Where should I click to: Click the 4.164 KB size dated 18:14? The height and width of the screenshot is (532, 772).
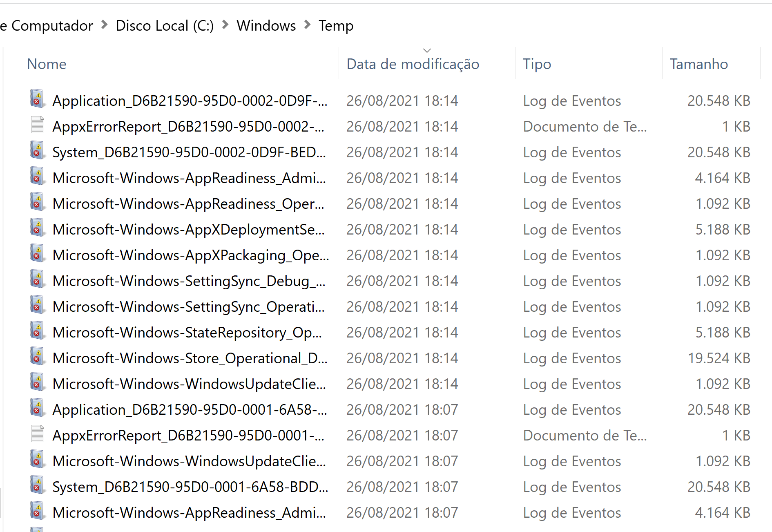(x=723, y=178)
